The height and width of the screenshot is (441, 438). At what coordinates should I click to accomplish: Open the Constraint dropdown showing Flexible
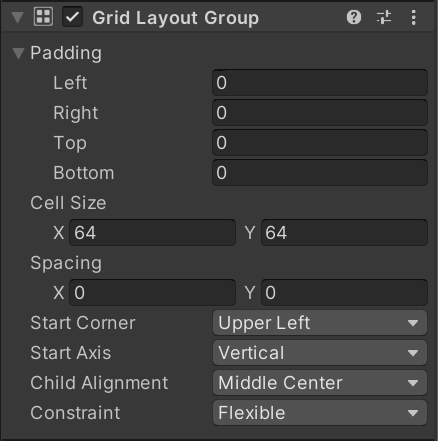pyautogui.click(x=320, y=413)
